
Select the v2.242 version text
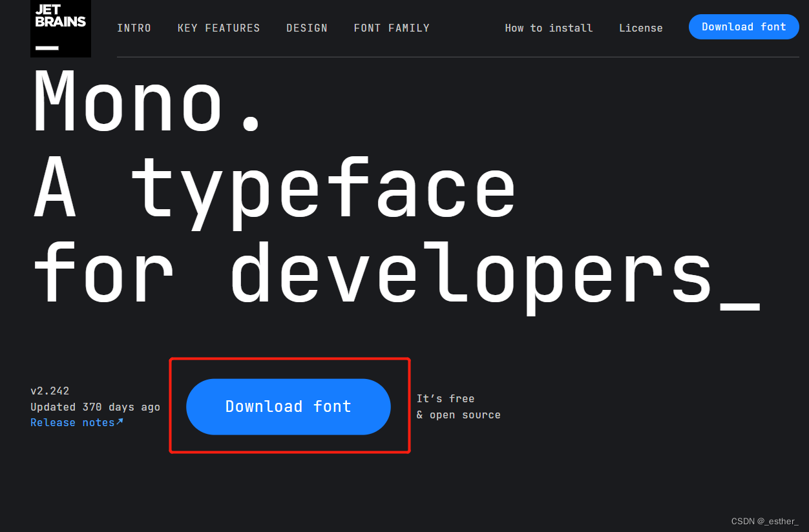click(x=50, y=391)
